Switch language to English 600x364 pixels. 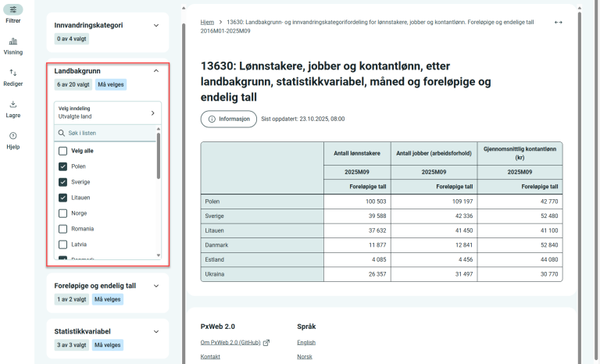306,343
